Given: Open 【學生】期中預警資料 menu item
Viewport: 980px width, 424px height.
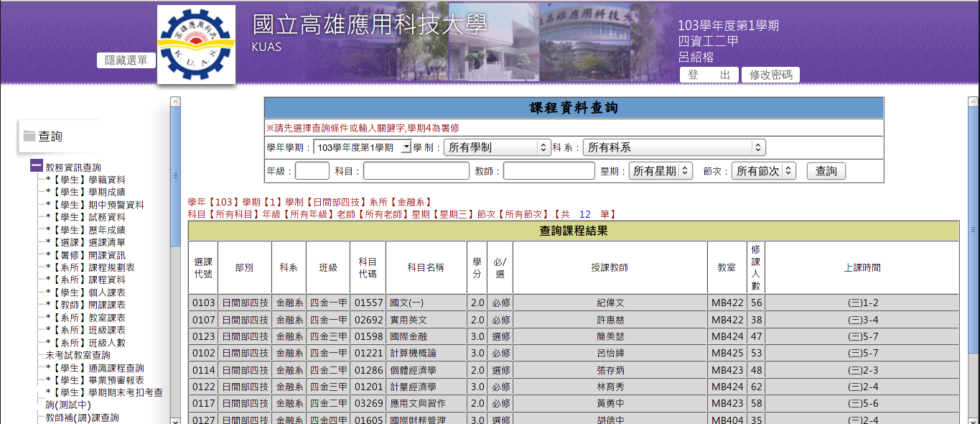Looking at the screenshot, I should click(x=95, y=205).
